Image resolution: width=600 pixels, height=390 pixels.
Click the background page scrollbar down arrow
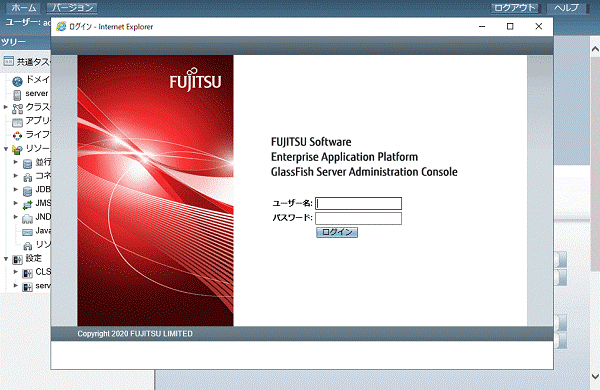[595, 377]
